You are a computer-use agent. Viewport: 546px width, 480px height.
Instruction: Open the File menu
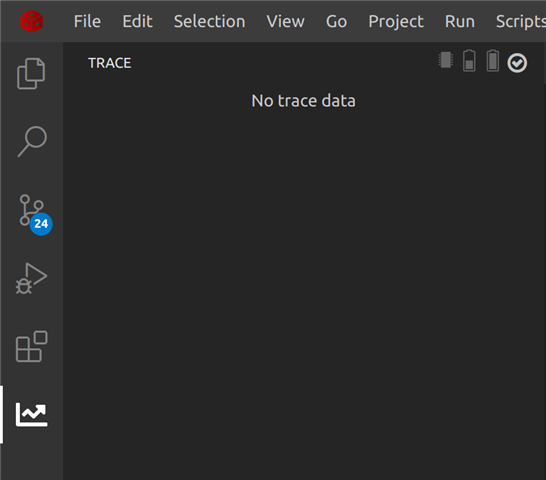[x=87, y=22]
